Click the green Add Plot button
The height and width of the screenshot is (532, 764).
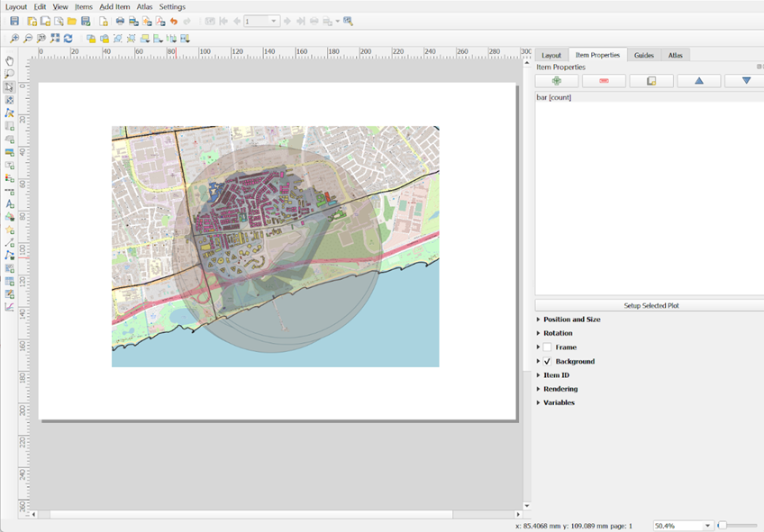click(x=557, y=81)
